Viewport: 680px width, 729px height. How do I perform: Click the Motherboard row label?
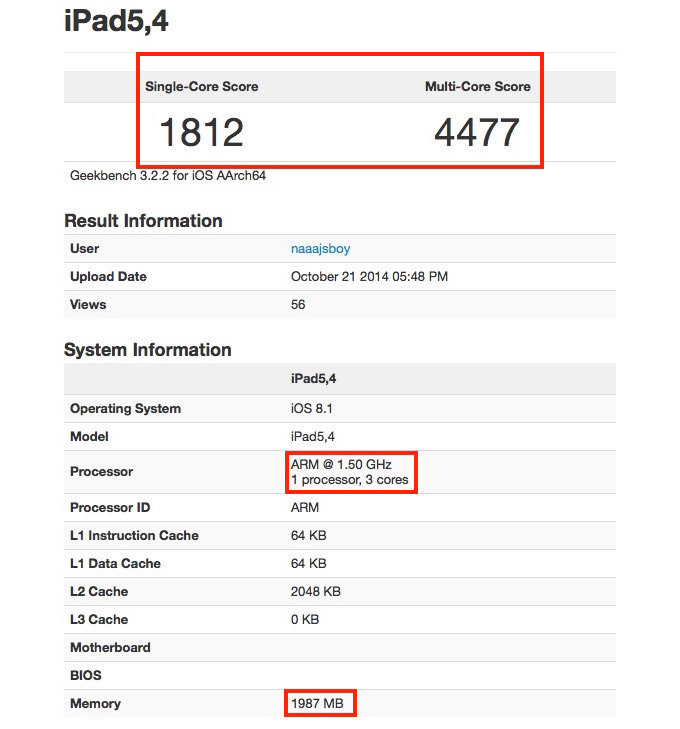point(110,648)
